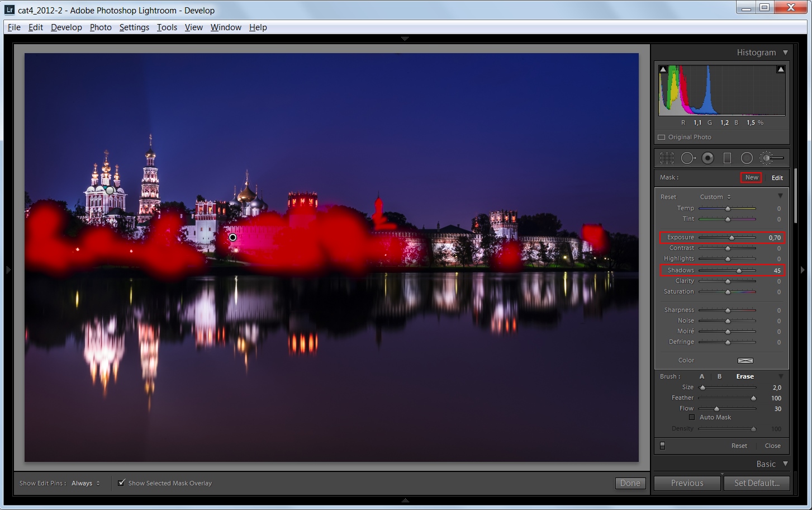This screenshot has height=510, width=812.
Task: Enable the Auto Mask checkbox
Action: (692, 417)
